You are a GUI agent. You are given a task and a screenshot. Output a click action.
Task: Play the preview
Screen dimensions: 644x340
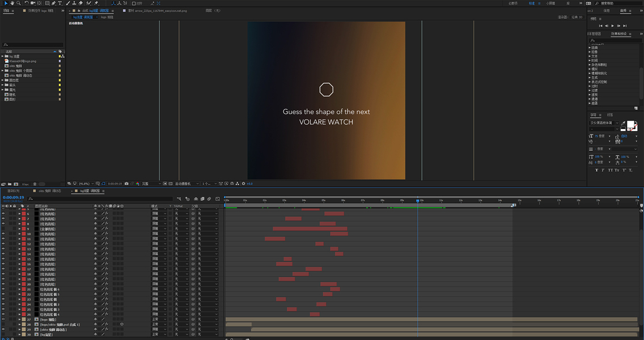613,26
